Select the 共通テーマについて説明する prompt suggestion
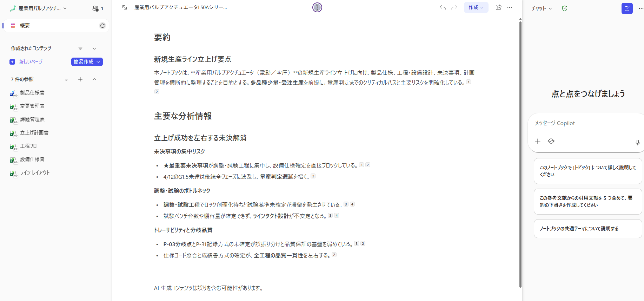Screen dimensions: 644x301 pyautogui.click(x=588, y=229)
